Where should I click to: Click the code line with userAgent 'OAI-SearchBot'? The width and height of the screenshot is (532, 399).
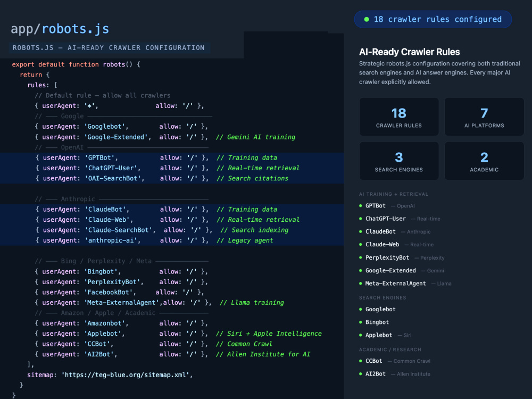[162, 178]
